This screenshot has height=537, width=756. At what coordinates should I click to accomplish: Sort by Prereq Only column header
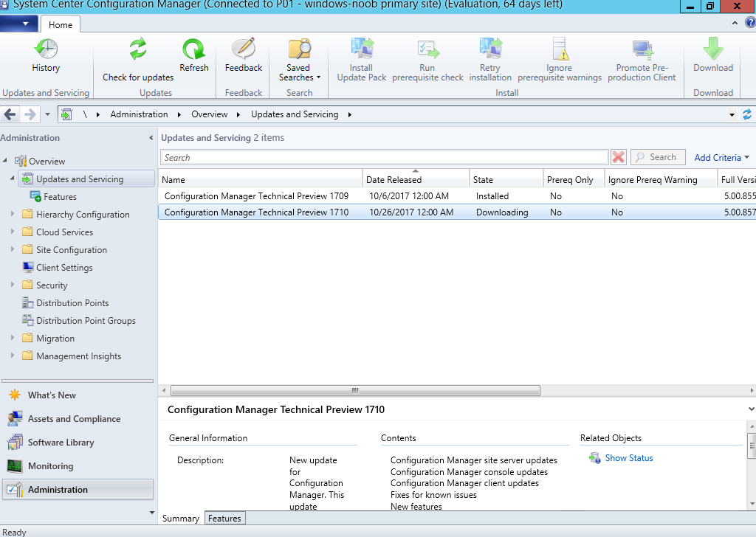pos(574,180)
